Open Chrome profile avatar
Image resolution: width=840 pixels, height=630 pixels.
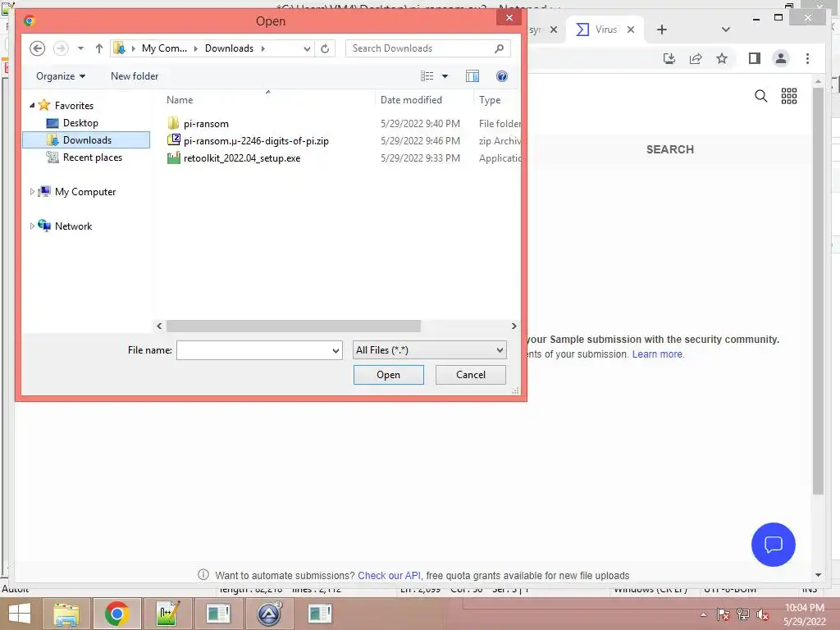pyautogui.click(x=781, y=58)
